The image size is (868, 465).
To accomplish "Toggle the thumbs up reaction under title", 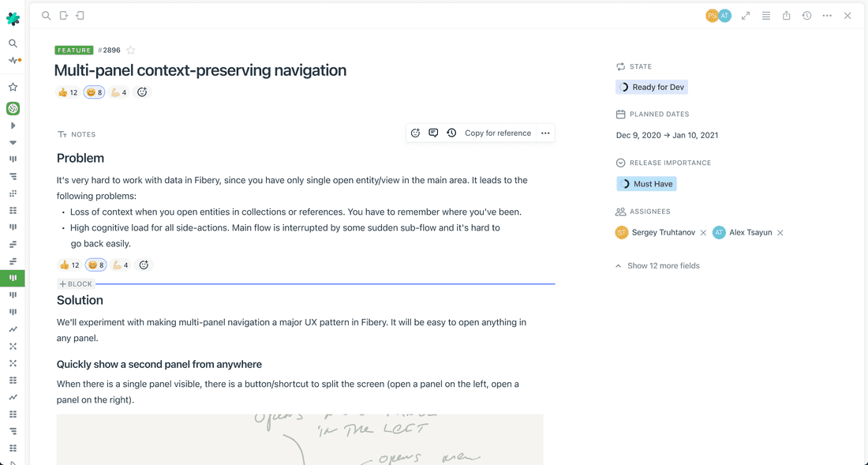I will tap(68, 92).
